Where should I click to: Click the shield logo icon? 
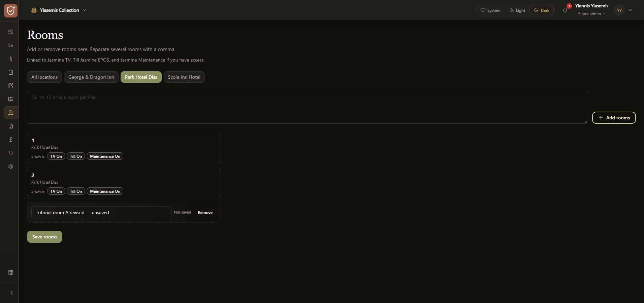[11, 10]
